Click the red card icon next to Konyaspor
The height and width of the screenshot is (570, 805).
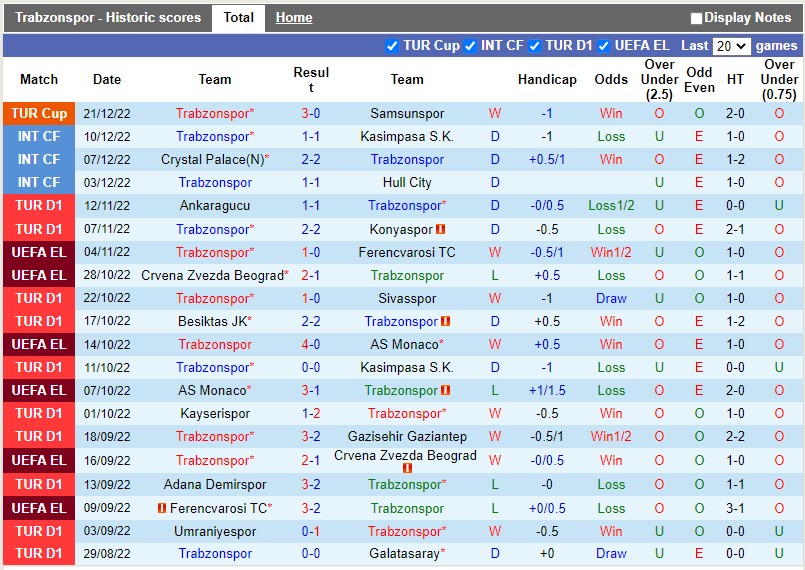coord(441,229)
